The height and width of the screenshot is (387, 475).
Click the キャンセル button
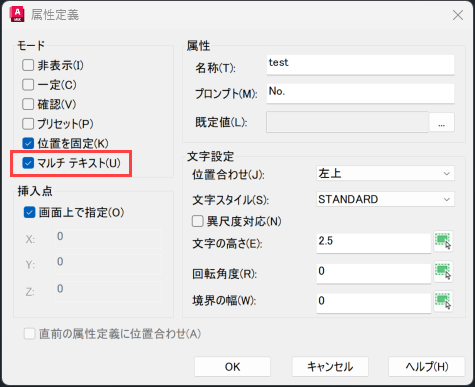[x=330, y=367]
